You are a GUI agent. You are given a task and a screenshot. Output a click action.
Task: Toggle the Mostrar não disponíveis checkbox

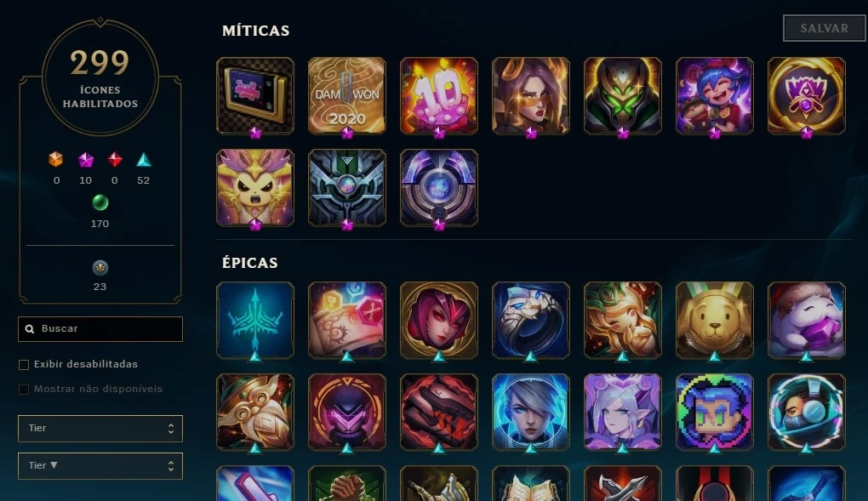tap(24, 390)
